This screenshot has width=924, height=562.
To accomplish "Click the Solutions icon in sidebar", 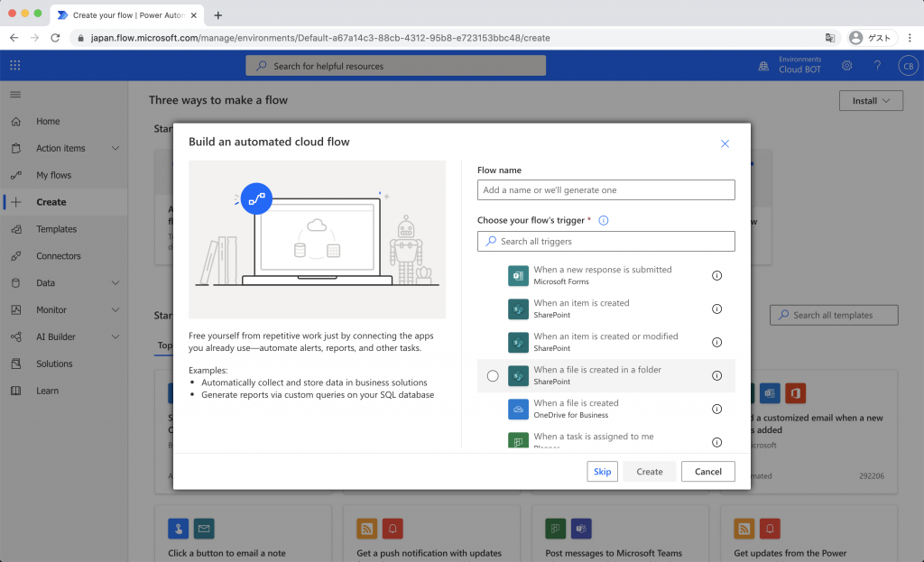I will [x=16, y=364].
